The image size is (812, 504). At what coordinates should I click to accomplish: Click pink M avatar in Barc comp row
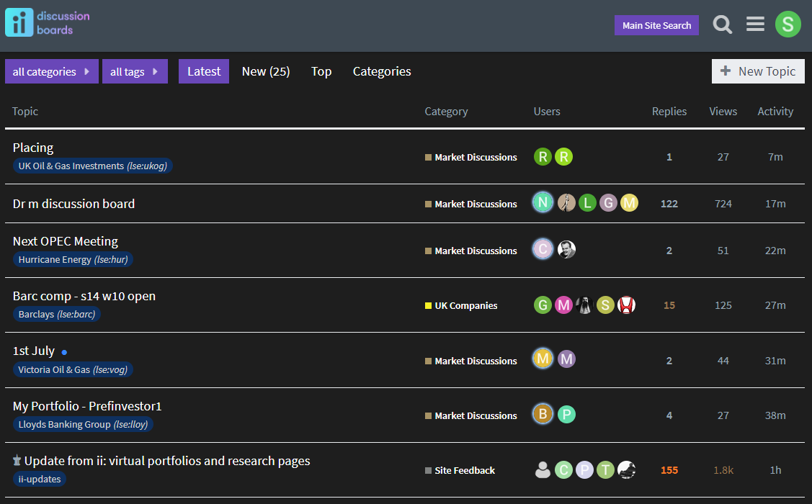click(563, 305)
